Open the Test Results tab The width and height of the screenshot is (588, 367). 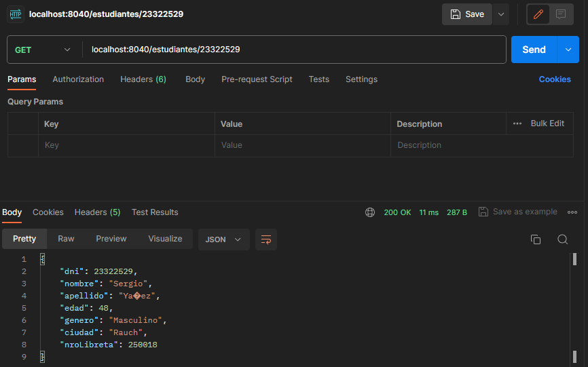point(155,212)
